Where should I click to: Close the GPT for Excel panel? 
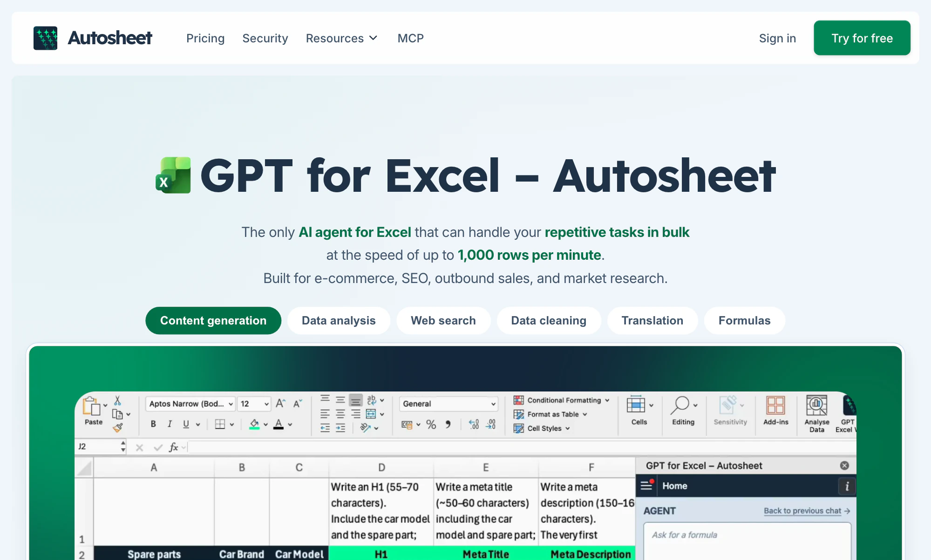pyautogui.click(x=844, y=466)
